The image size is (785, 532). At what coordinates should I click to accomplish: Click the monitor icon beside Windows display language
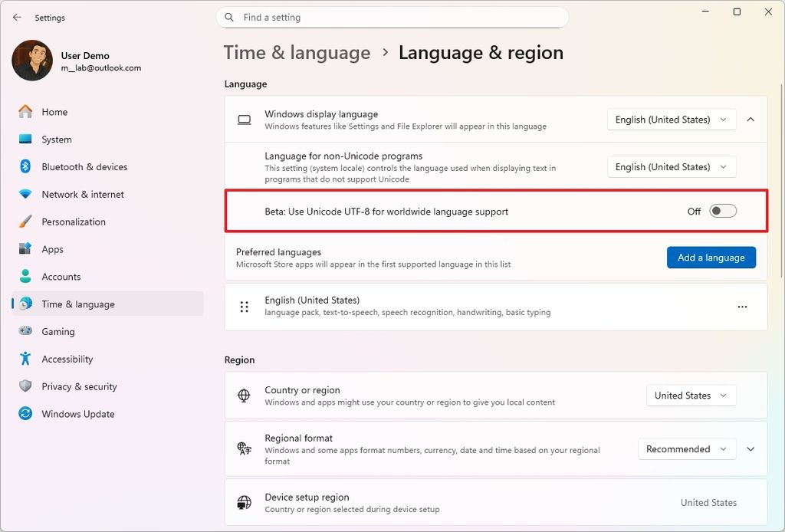tap(244, 120)
